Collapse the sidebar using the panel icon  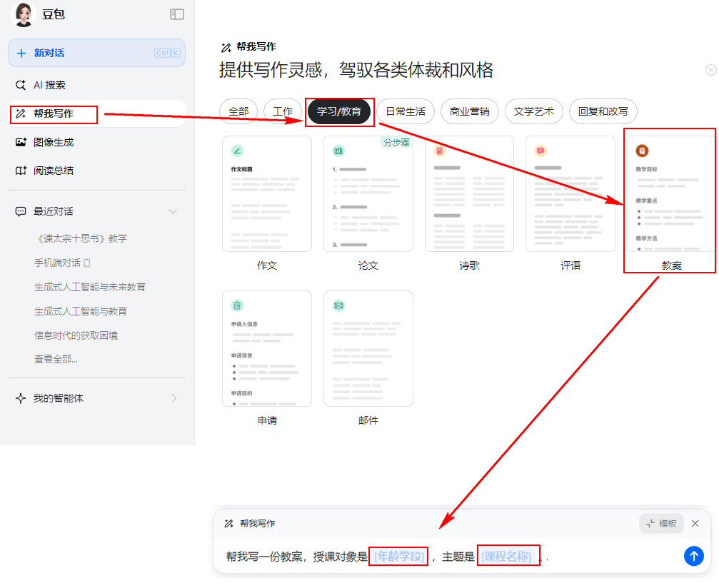[176, 14]
